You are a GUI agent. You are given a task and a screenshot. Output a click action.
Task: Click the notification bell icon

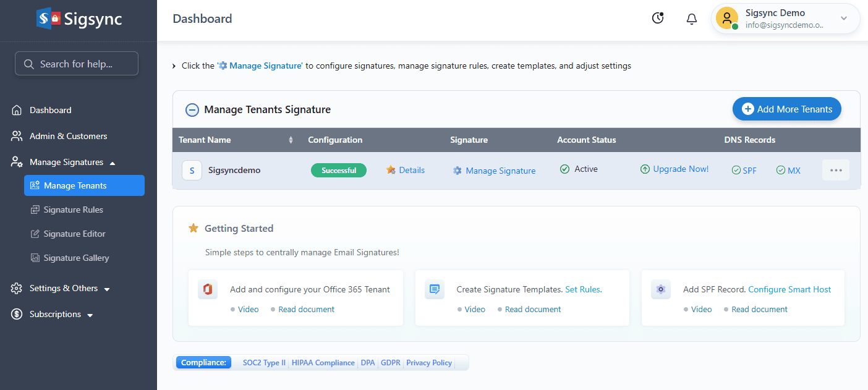coord(692,19)
